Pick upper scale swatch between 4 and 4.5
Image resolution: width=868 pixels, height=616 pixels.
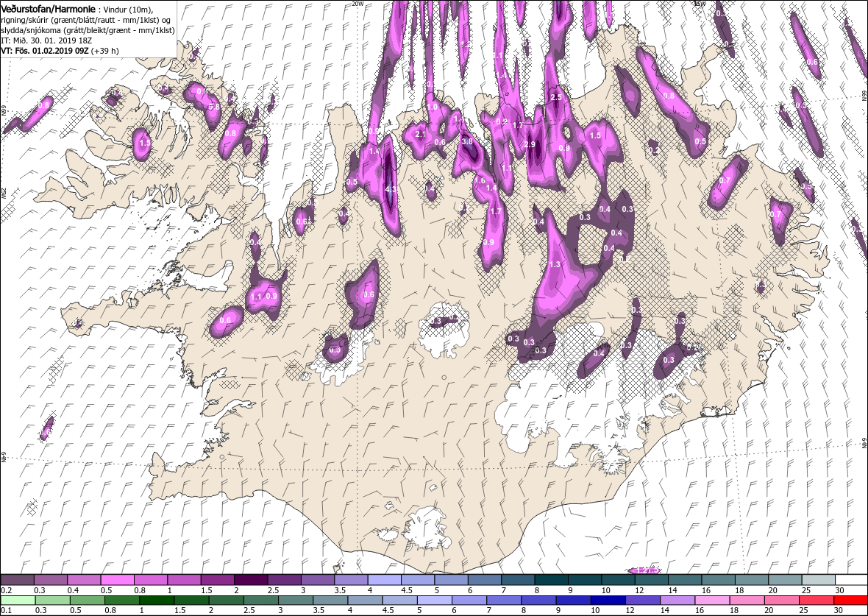tap(384, 579)
